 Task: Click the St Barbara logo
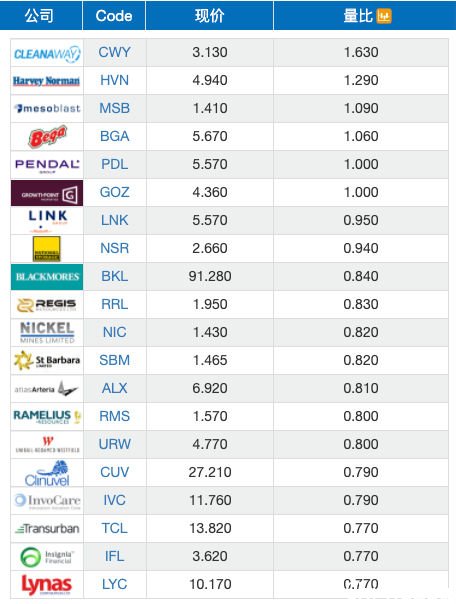pos(47,361)
